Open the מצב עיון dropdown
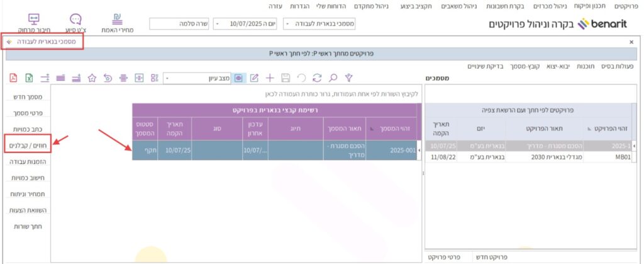 167,78
